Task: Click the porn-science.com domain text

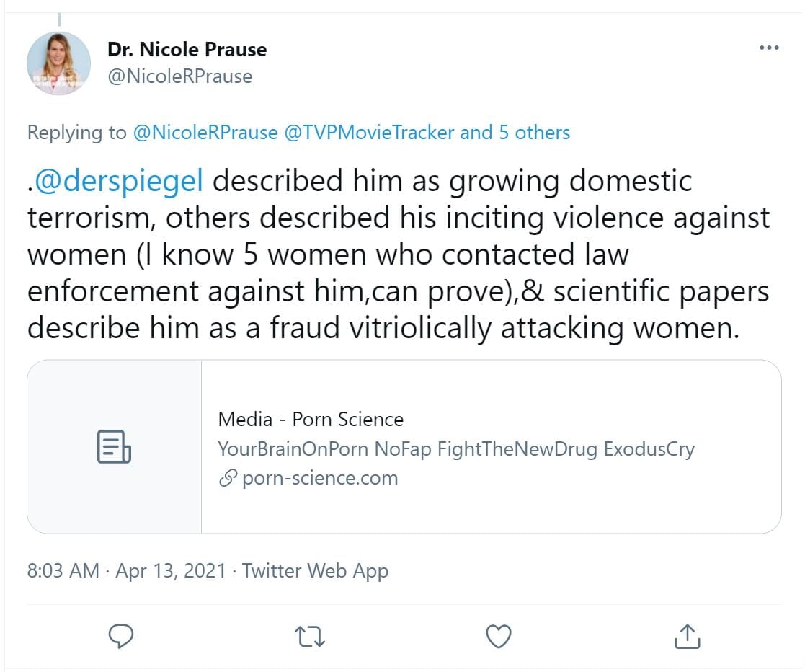Action: [x=320, y=478]
